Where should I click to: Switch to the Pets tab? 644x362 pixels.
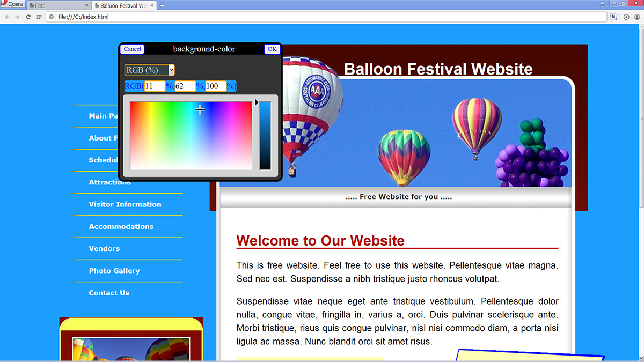58,5
